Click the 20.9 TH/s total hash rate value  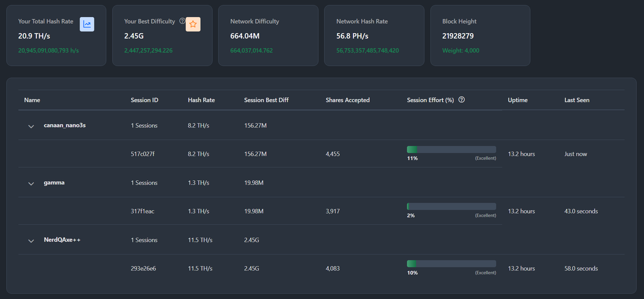(x=34, y=36)
